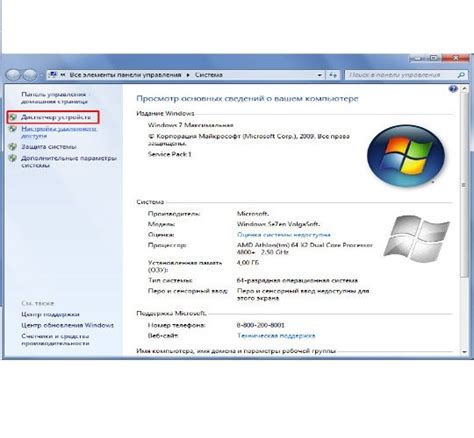Image resolution: width=474 pixels, height=438 pixels.
Task: Open the Техническая поддержка website link
Action: click(x=276, y=335)
